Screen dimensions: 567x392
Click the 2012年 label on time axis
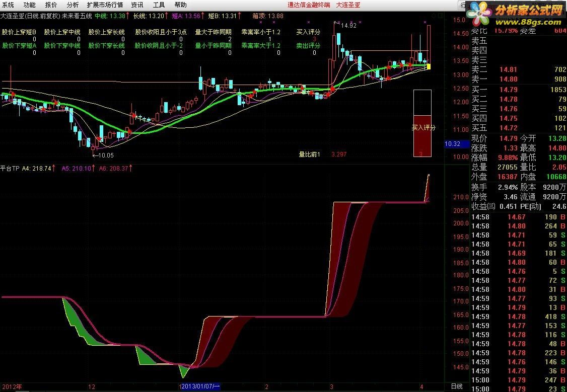pyautogui.click(x=11, y=386)
